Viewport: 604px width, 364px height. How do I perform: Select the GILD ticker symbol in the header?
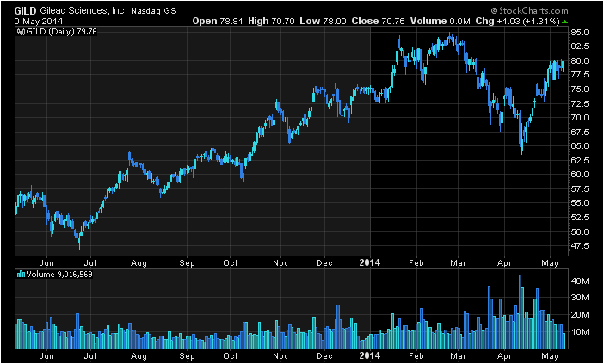[26, 11]
